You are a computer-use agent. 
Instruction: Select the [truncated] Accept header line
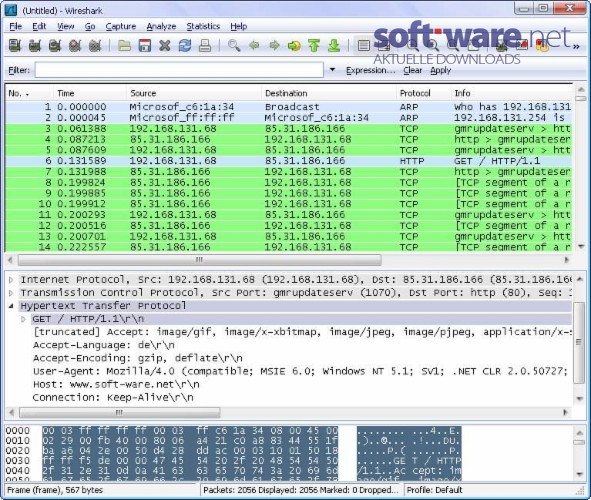pyautogui.click(x=302, y=332)
